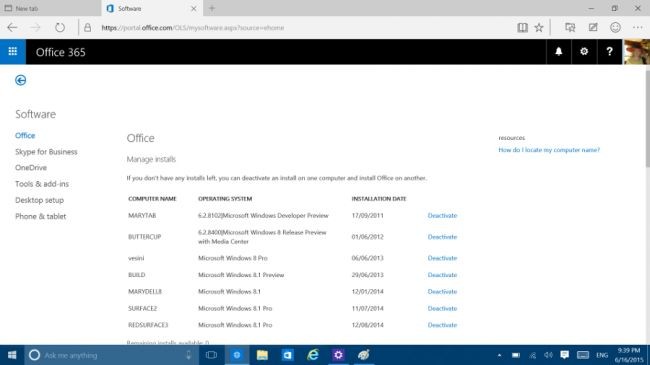Open Task View on the taskbar
Image resolution: width=650 pixels, height=365 pixels.
click(x=211, y=355)
